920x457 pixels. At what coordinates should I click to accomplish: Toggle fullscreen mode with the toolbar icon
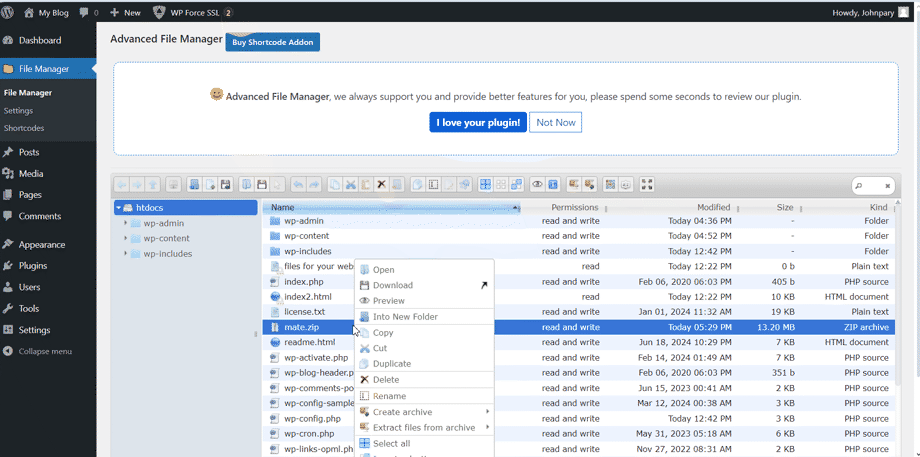point(647,185)
